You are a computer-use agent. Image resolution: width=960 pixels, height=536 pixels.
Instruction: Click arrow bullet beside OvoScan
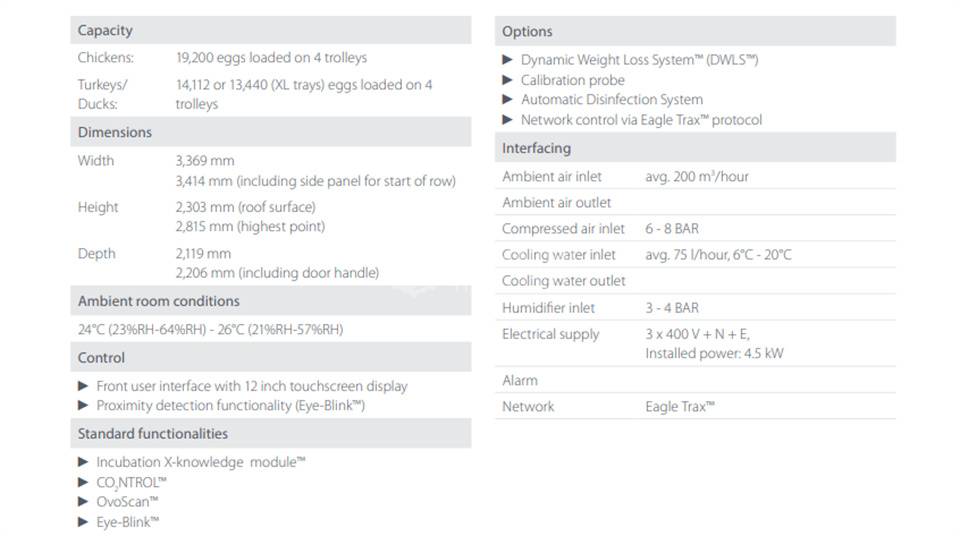[83, 502]
